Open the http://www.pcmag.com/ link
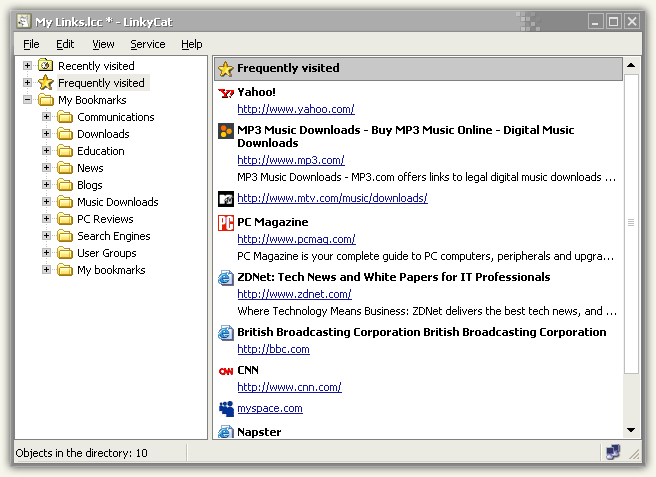656x477 pixels. pyautogui.click(x=296, y=239)
